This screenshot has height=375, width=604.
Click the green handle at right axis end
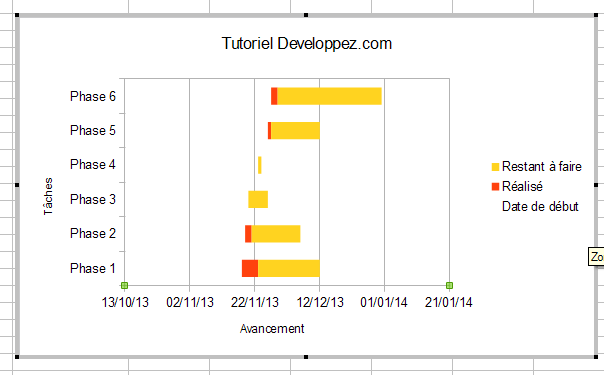pyautogui.click(x=449, y=285)
